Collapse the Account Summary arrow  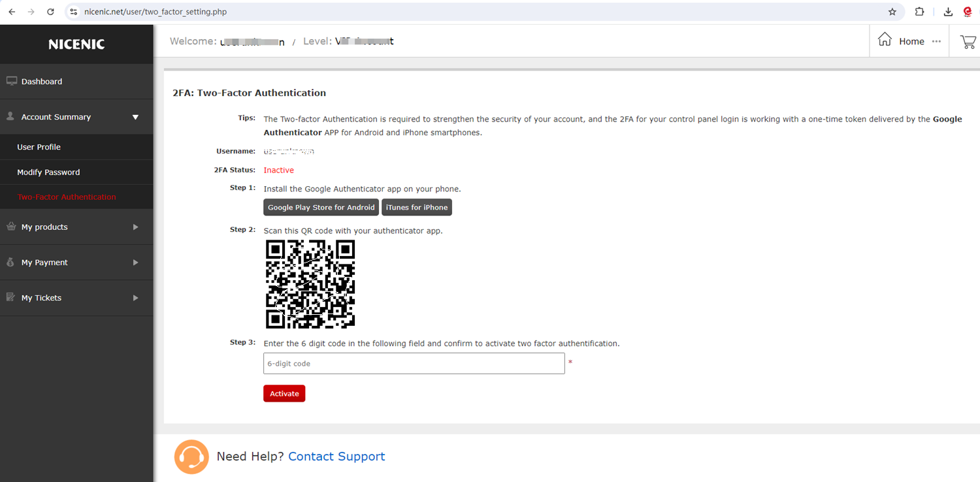(x=136, y=117)
